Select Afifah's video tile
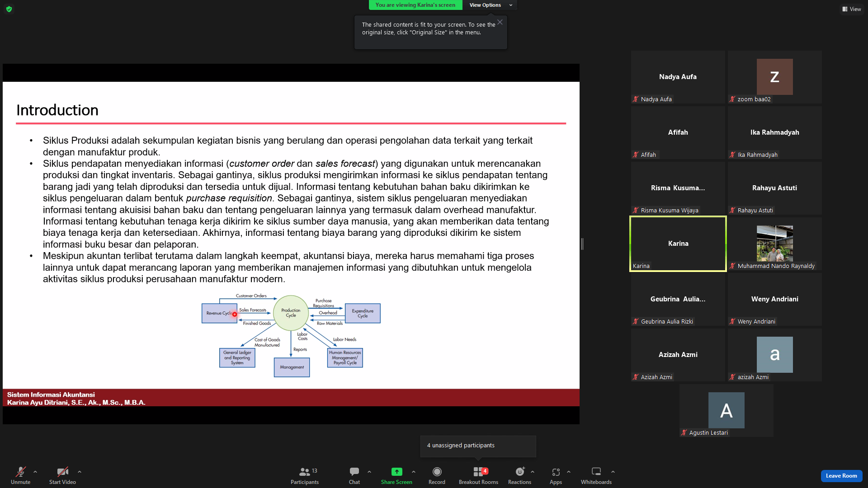The image size is (868, 488). point(678,132)
